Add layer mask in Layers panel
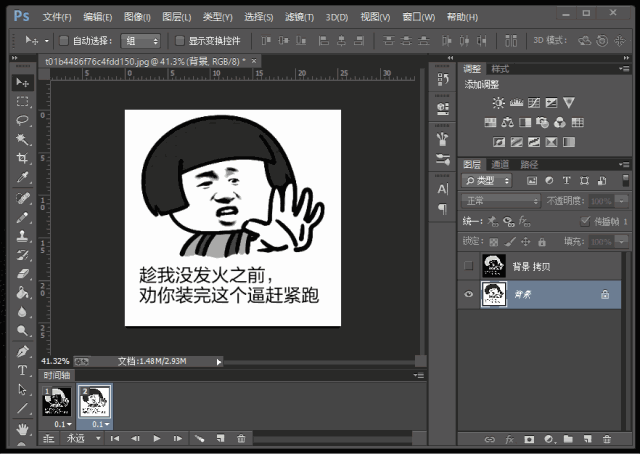The image size is (640, 454). (529, 439)
